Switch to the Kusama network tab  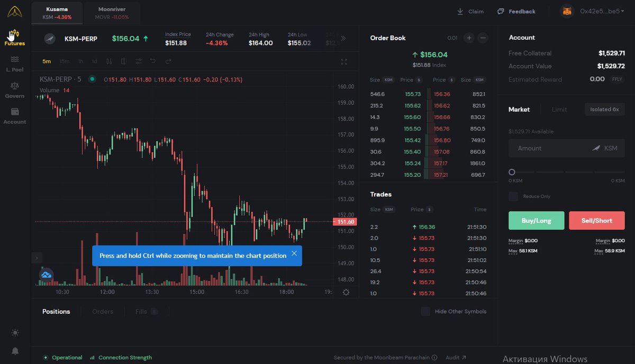pos(57,13)
